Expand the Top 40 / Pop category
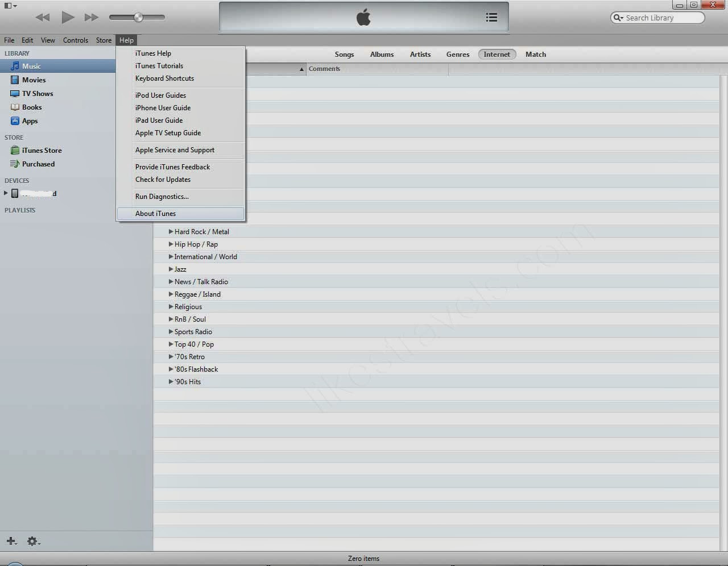Screen dimensions: 728x566 point(171,344)
